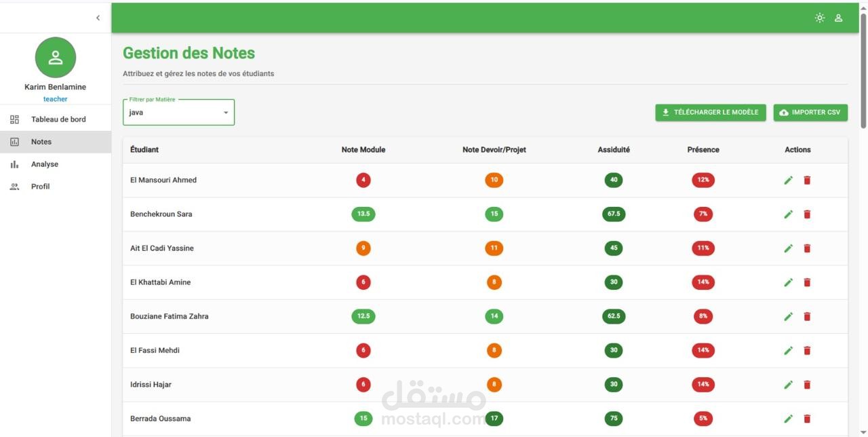Image resolution: width=868 pixels, height=437 pixels.
Task: Click edit pencil for El Mansouri Ahmed
Action: 788,180
